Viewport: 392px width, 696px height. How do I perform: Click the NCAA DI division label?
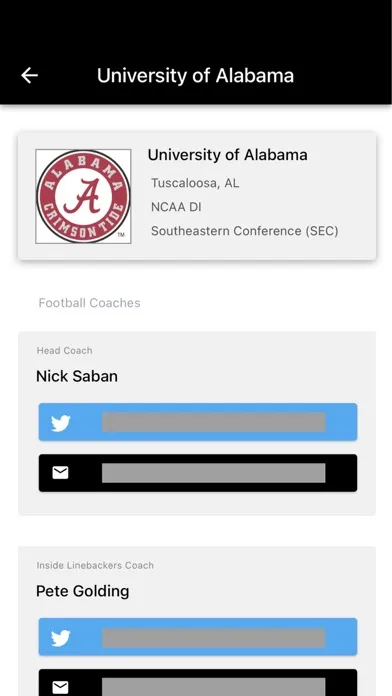pyautogui.click(x=176, y=207)
